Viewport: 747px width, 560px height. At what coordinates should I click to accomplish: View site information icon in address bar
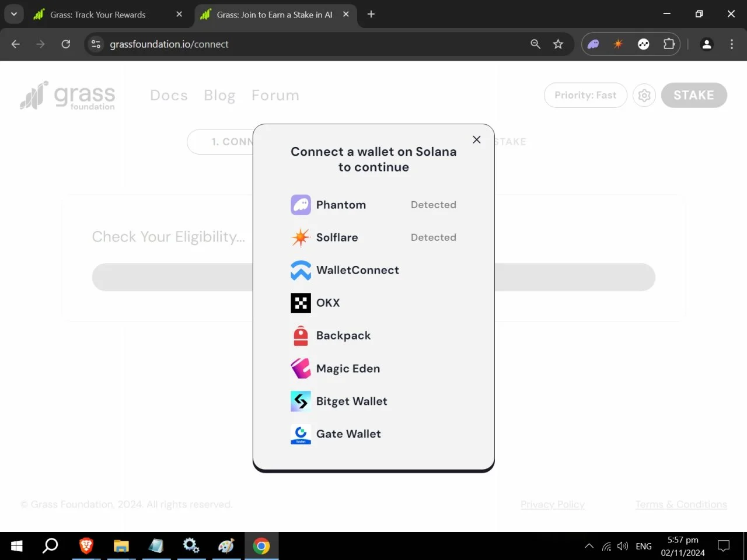point(96,44)
